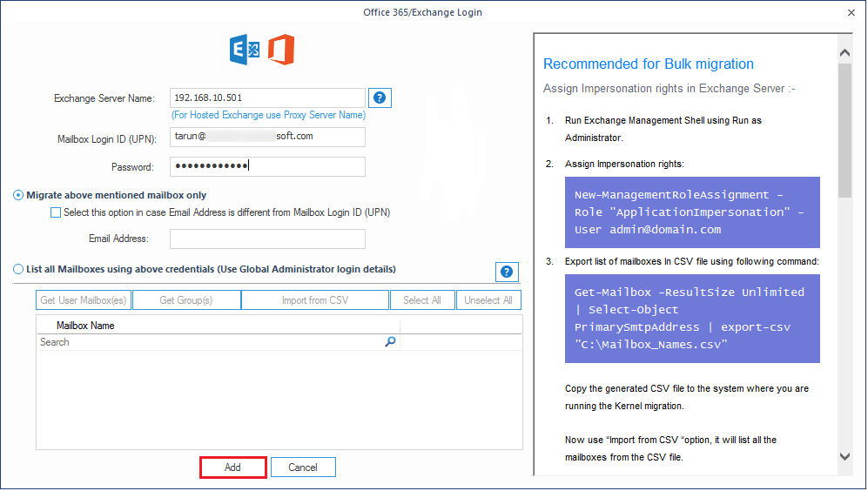
Task: Click the Mailbox Login ID field
Action: [267, 138]
